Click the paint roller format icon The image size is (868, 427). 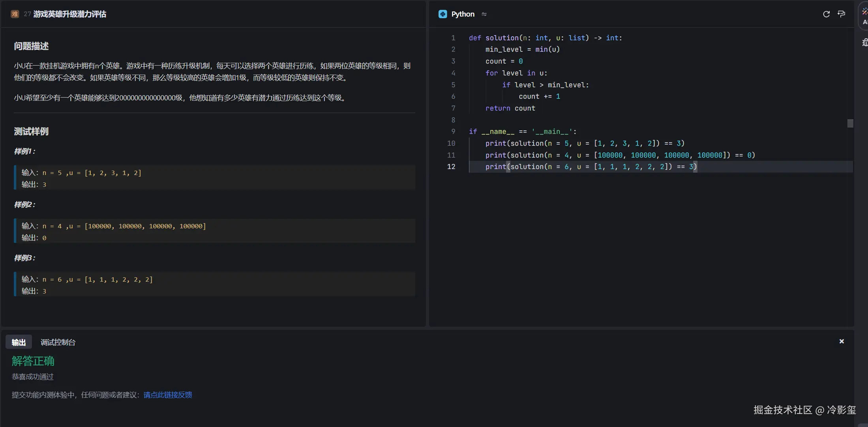(841, 14)
